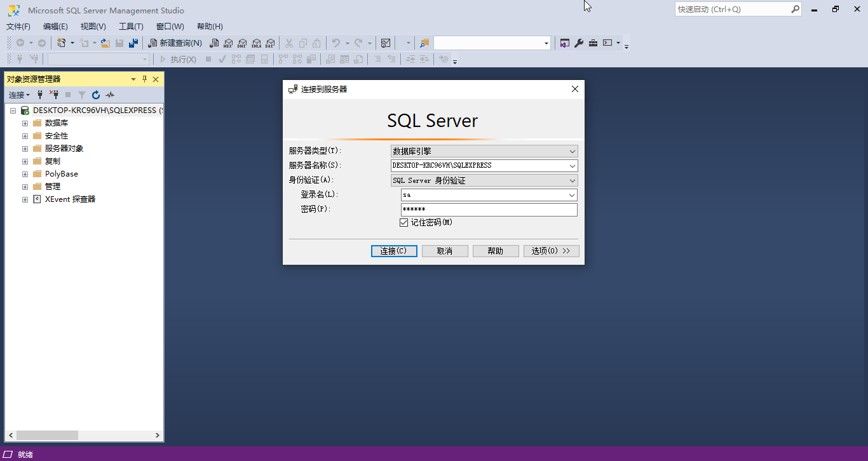Click the Command Window toolbar icon
The image size is (868, 461).
pos(607,43)
